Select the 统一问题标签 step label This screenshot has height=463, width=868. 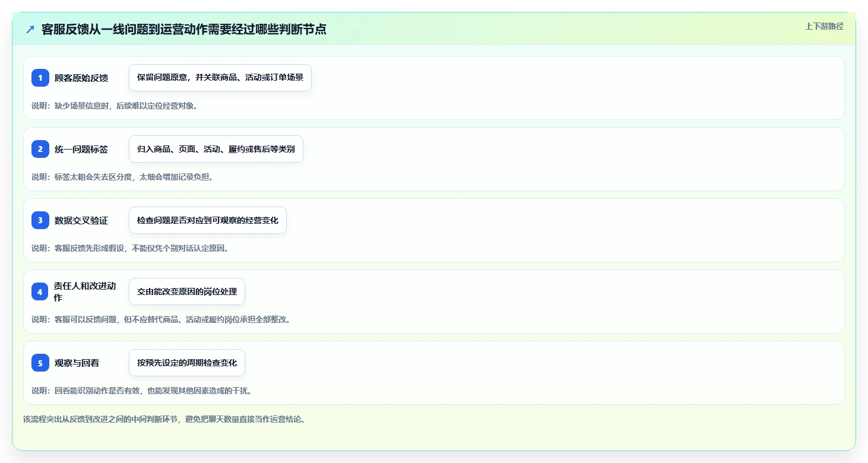click(x=81, y=149)
